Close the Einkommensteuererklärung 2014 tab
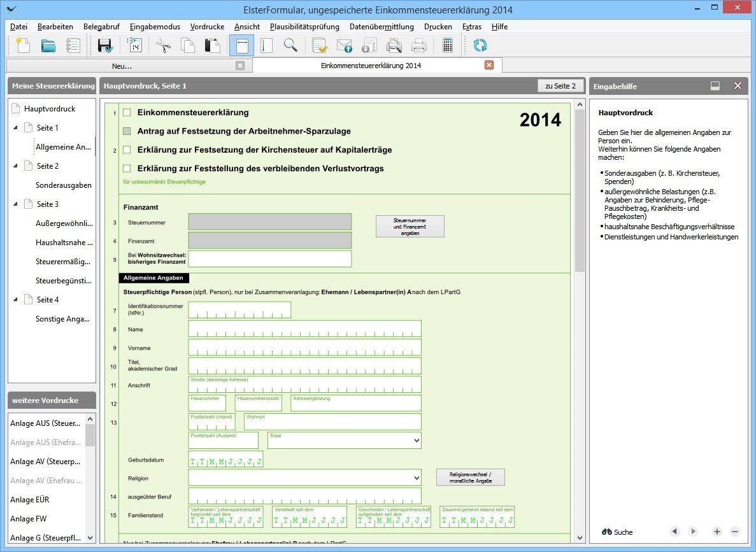 pos(489,65)
